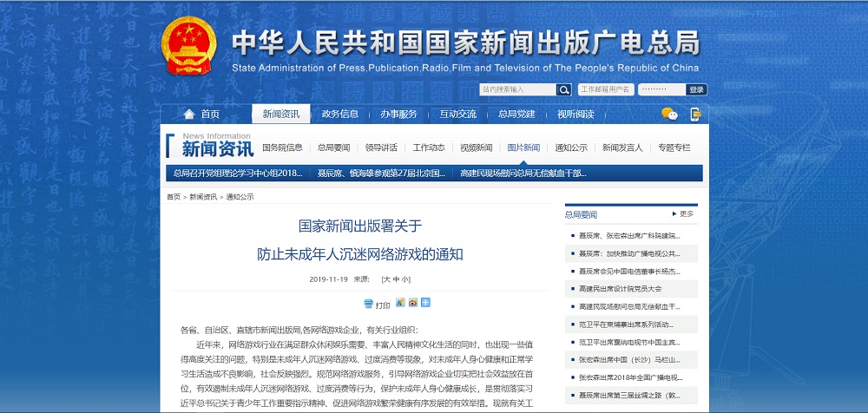Click the search magnifier icon
Viewport: 868px width, 413px height.
click(x=564, y=89)
